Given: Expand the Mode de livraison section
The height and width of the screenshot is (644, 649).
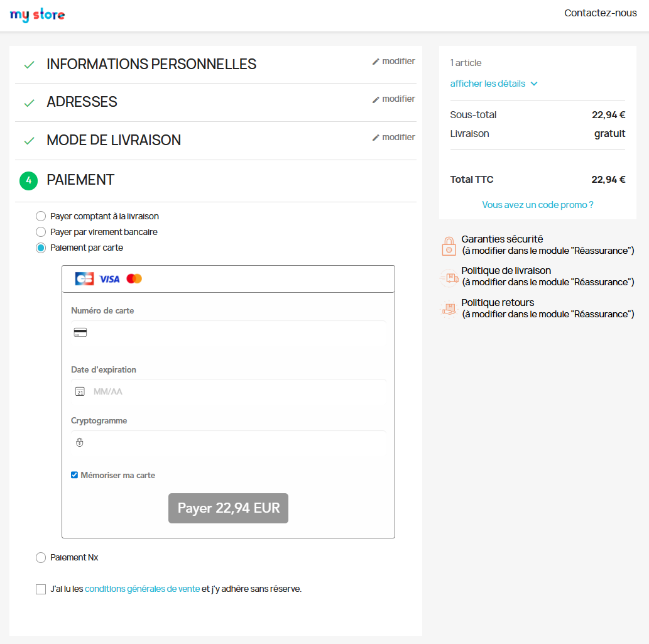Looking at the screenshot, I should click(114, 140).
